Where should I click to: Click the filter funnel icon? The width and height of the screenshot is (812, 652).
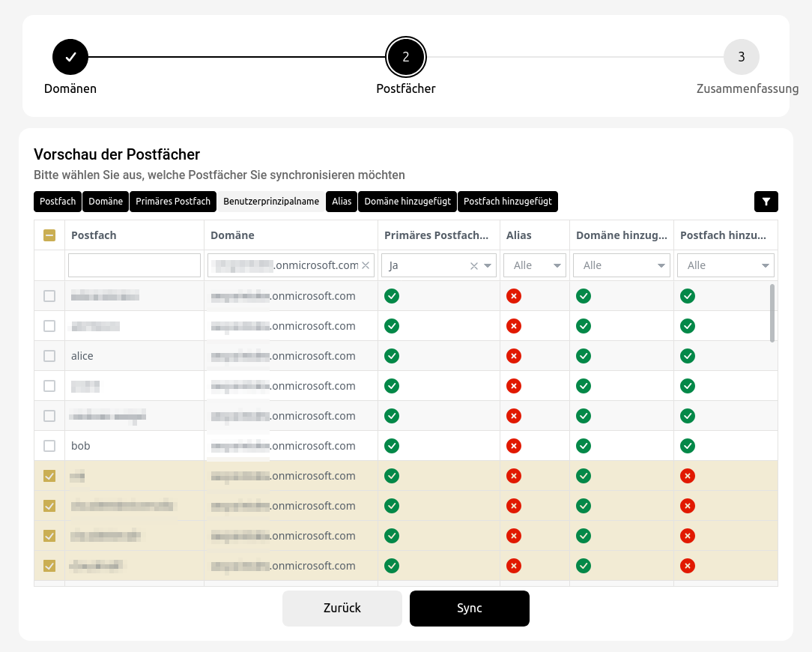[766, 202]
